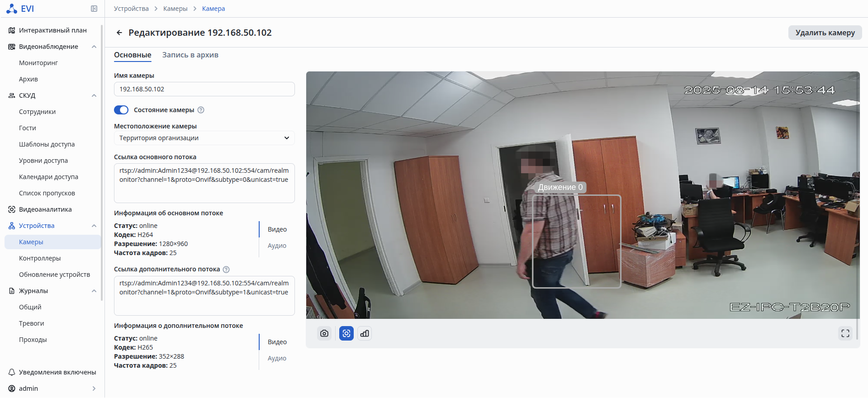The image size is (868, 398).
Task: Click the EVI brand name
Action: point(28,9)
